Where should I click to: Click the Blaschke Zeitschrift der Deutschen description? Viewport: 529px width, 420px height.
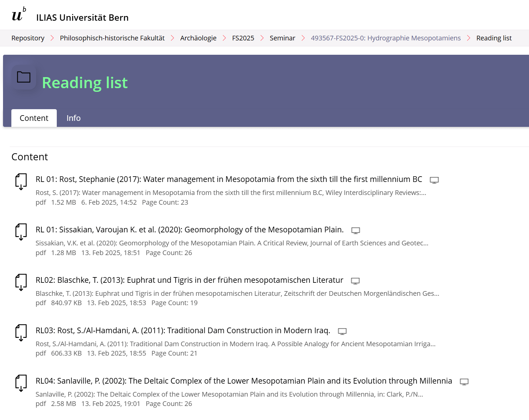tap(237, 293)
